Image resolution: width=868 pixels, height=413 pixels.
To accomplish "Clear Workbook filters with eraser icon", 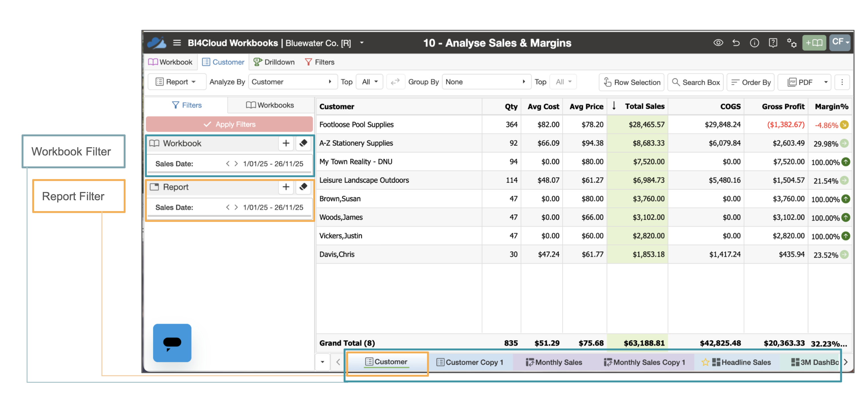I will [x=303, y=143].
